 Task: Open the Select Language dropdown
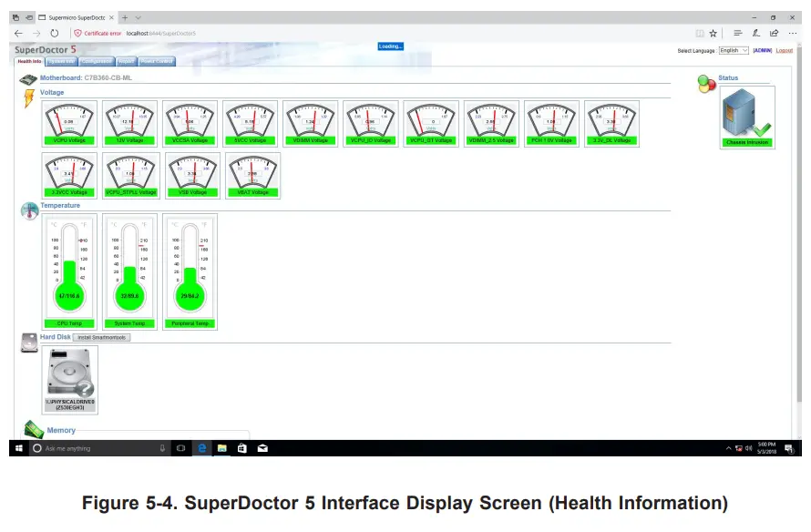734,51
